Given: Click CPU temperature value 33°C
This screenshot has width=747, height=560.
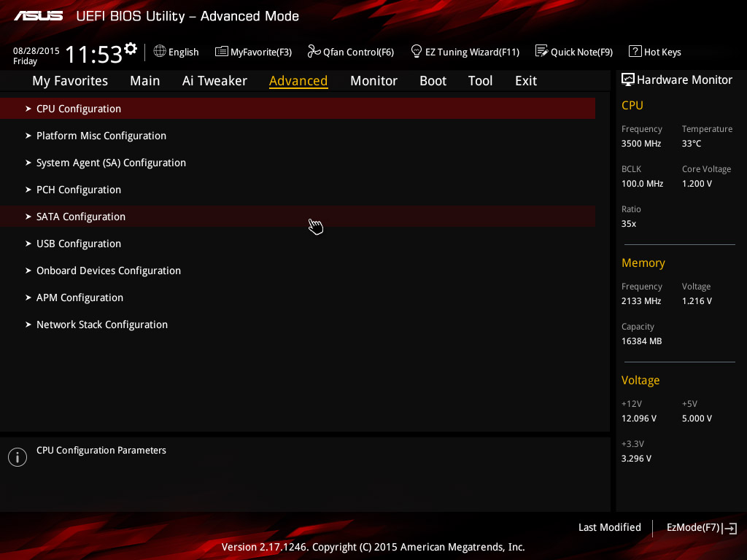Looking at the screenshot, I should (692, 144).
